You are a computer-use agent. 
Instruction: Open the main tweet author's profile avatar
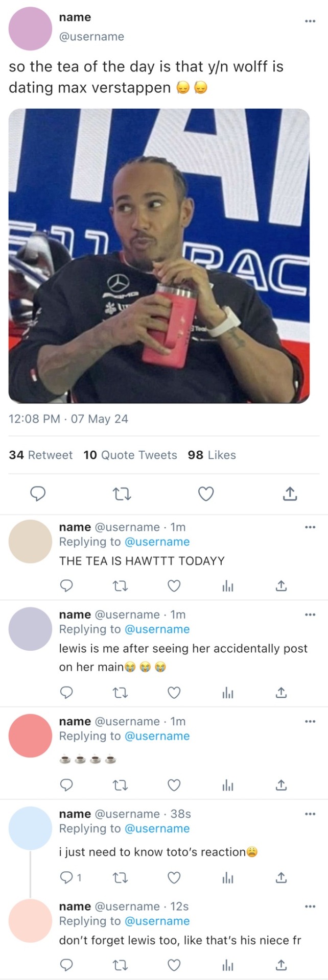31,29
